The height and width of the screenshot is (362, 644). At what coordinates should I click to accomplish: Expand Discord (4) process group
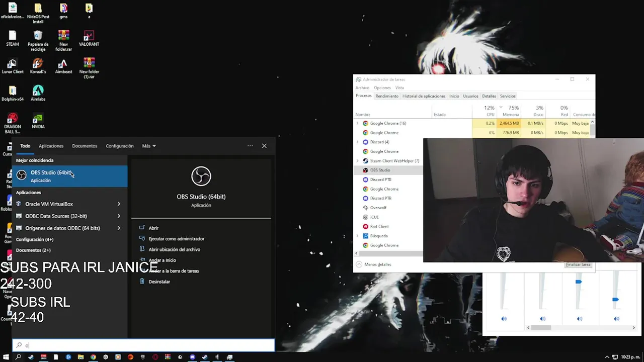pyautogui.click(x=358, y=142)
